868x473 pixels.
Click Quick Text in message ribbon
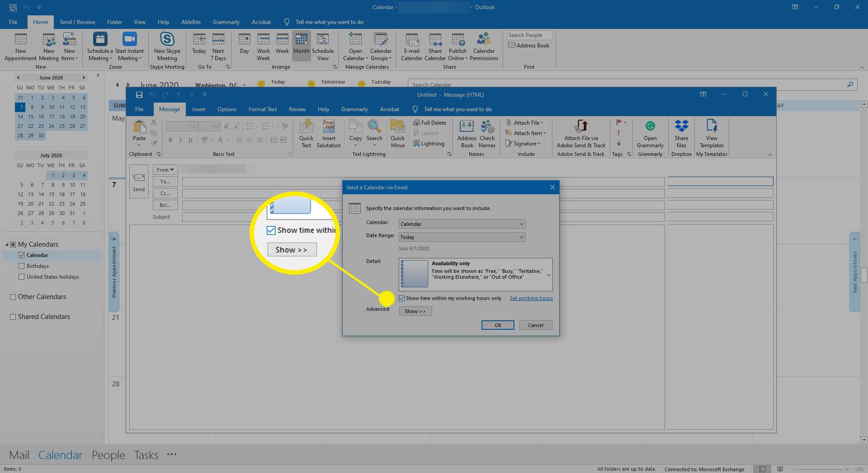point(306,134)
